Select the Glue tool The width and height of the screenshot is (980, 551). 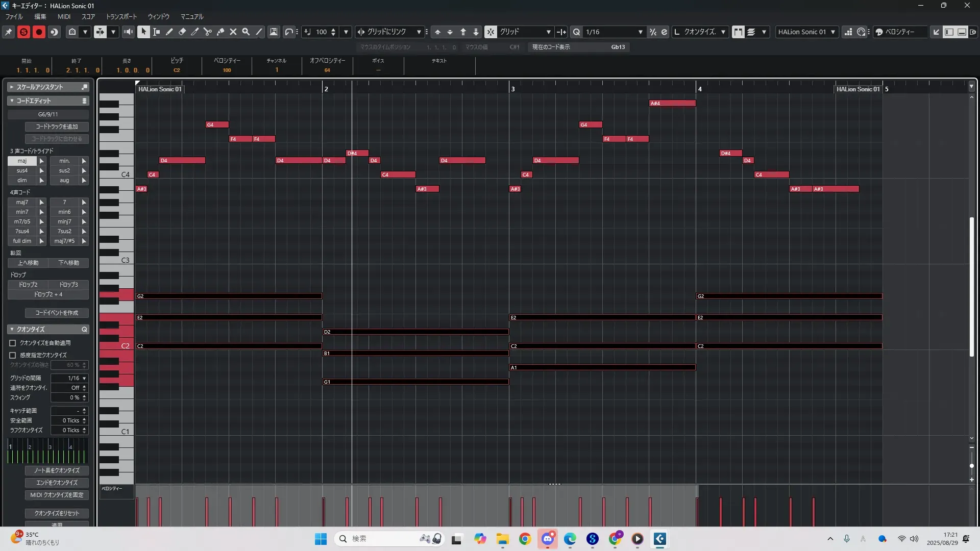click(x=220, y=32)
